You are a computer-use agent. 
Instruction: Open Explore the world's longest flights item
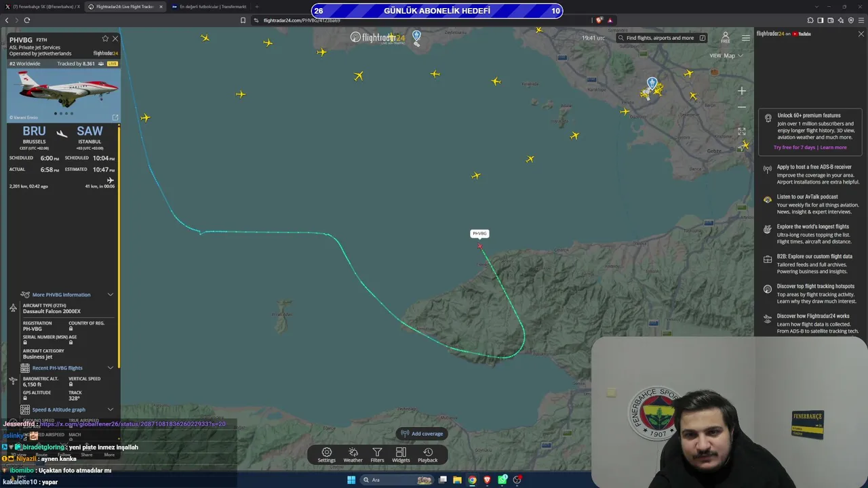point(811,234)
